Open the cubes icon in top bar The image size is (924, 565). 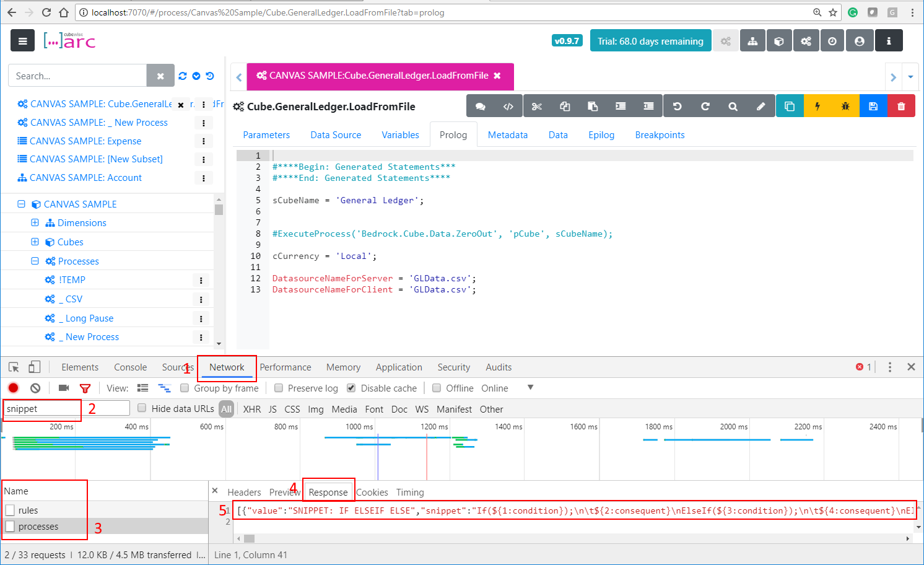click(x=779, y=41)
